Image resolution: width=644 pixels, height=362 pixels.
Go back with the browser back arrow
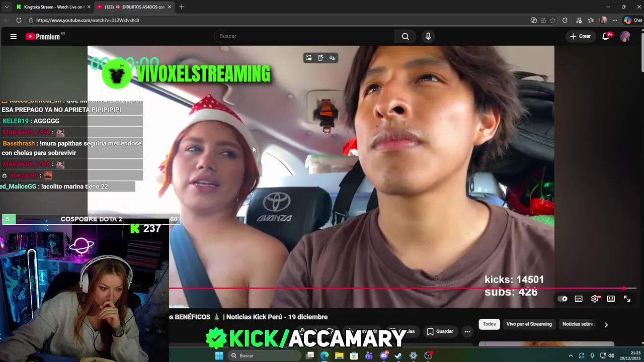pos(7,20)
